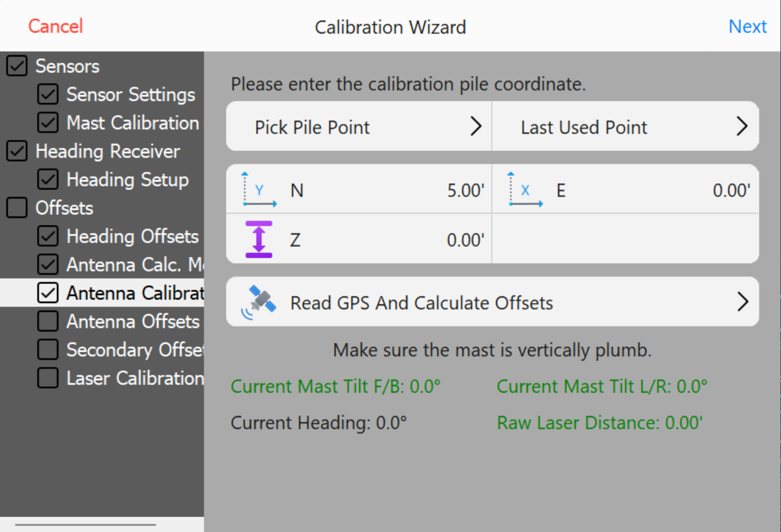The image size is (781, 532).
Task: Go to the Heading Offsets step
Action: click(132, 236)
